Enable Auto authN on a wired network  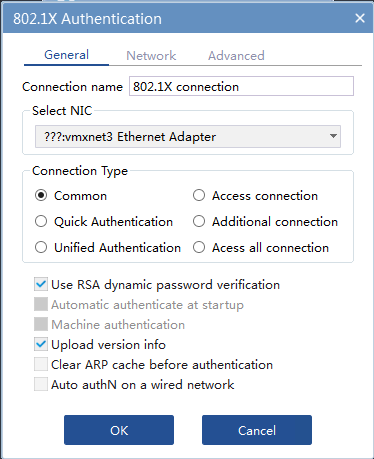click(x=41, y=384)
